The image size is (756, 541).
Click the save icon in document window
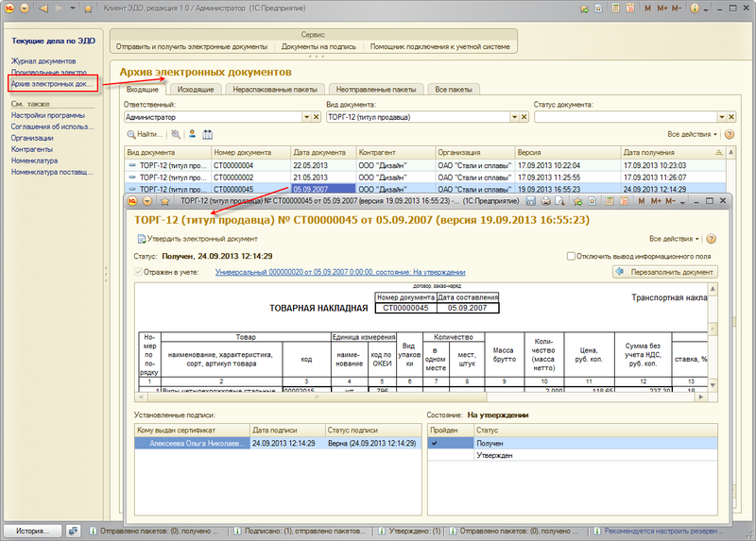click(532, 202)
